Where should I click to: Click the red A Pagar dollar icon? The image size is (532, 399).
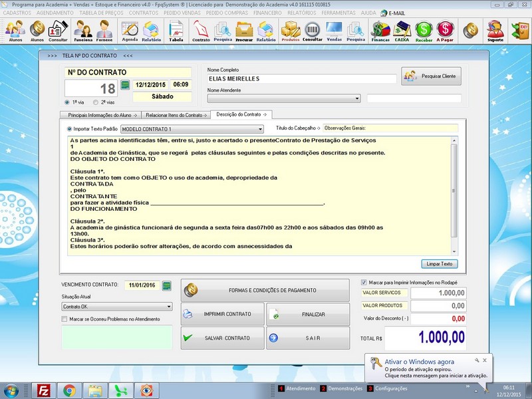coord(445,31)
